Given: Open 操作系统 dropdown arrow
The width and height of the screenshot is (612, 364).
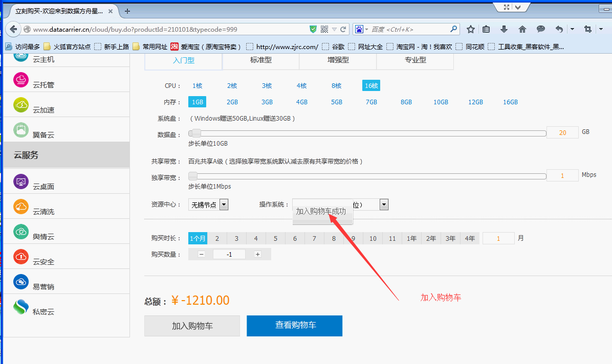Looking at the screenshot, I should coord(384,204).
